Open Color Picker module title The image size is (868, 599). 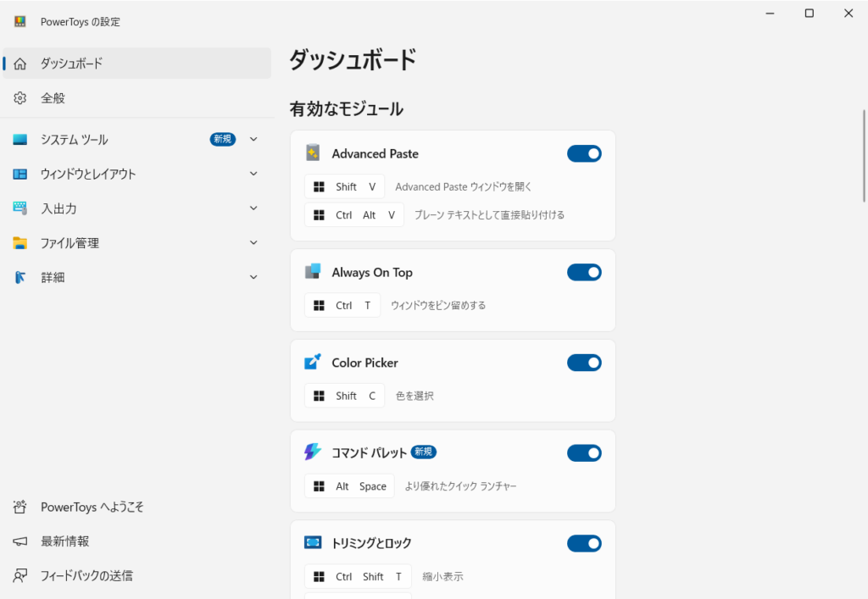[x=364, y=363]
